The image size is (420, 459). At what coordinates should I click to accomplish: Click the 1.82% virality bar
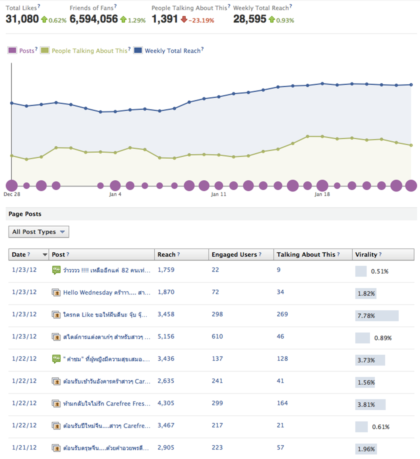[366, 293]
